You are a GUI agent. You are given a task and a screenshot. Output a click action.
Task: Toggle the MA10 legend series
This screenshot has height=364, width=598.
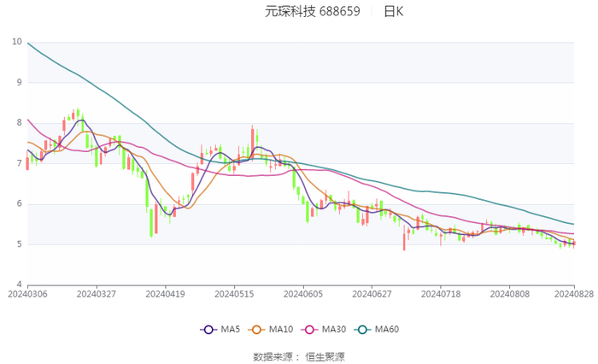pos(271,329)
